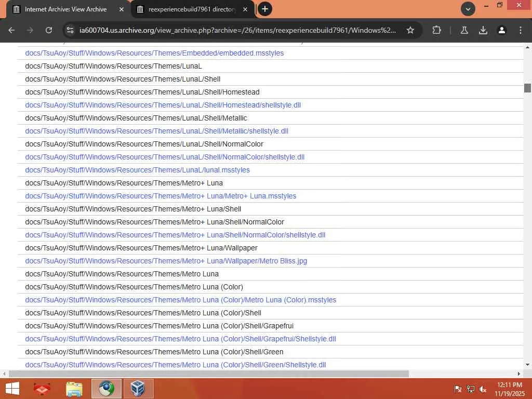This screenshot has width=532, height=399.
Task: Open LunaL NormalColor/shellstyle.dll link
Action: [x=165, y=157]
